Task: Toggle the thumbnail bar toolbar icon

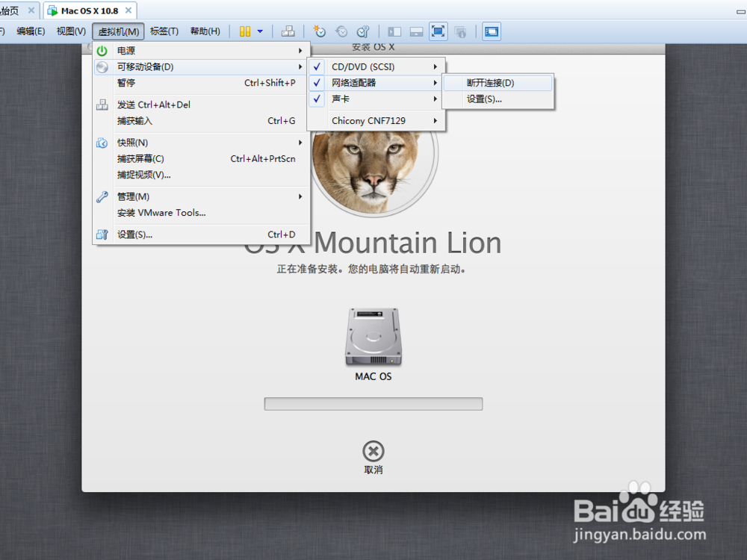Action: point(416,32)
